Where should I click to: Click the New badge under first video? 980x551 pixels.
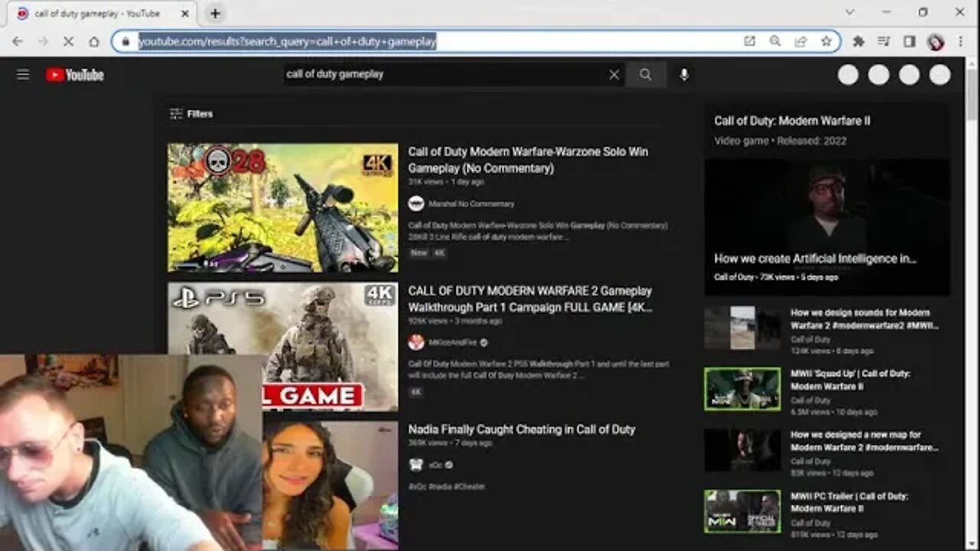pos(419,253)
